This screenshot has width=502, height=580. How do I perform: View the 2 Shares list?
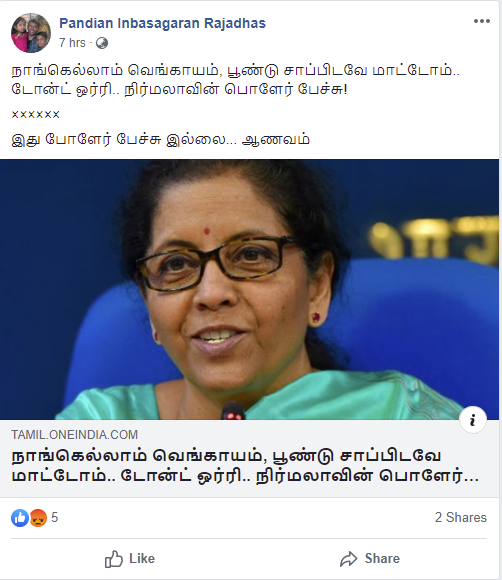coord(461,517)
